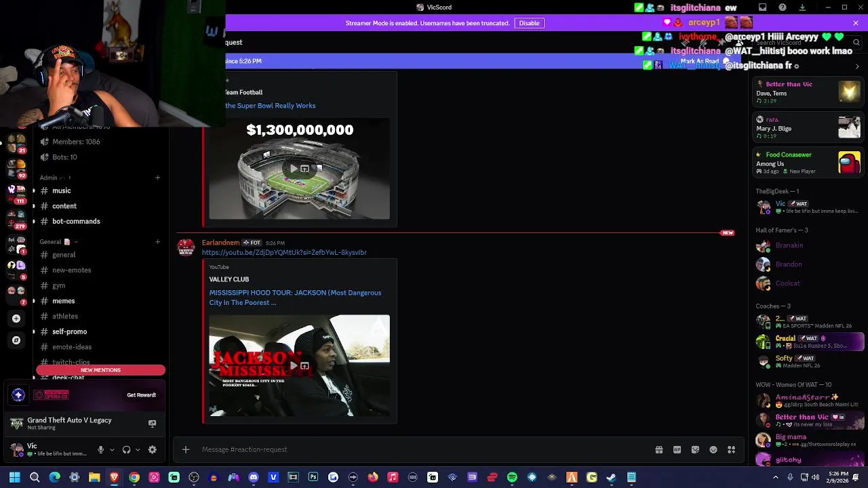Focus the Message #reaction-request input
Image resolution: width=868 pixels, height=488 pixels.
coord(424,449)
